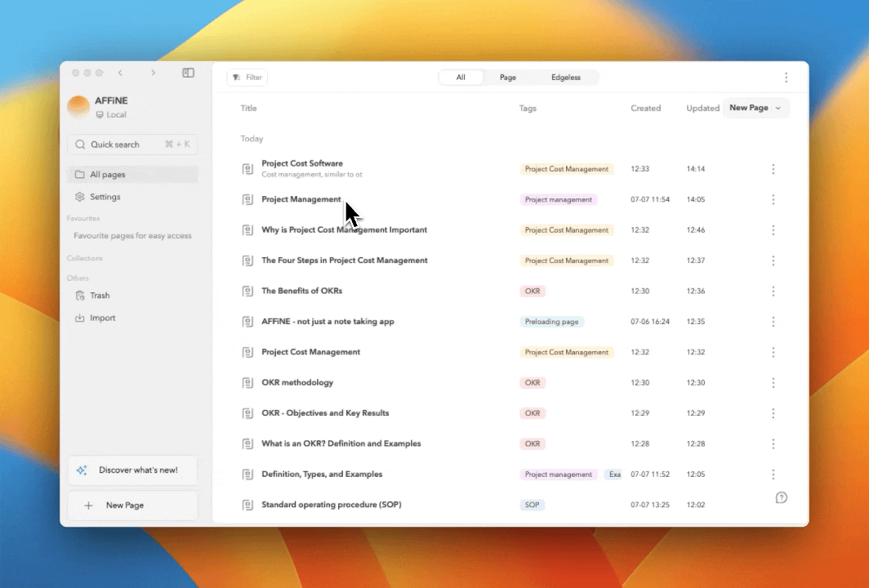Image resolution: width=869 pixels, height=588 pixels.
Task: Open more options for Project Management row
Action: [x=773, y=199]
